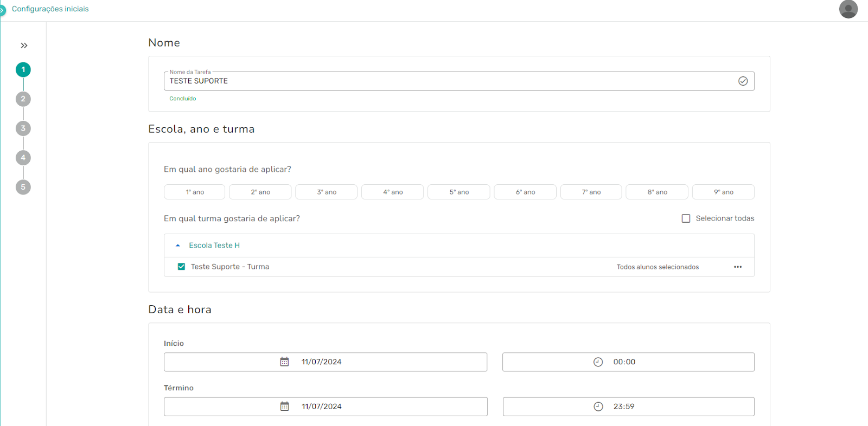
Task: Click the checkmark icon in task name field
Action: point(743,81)
